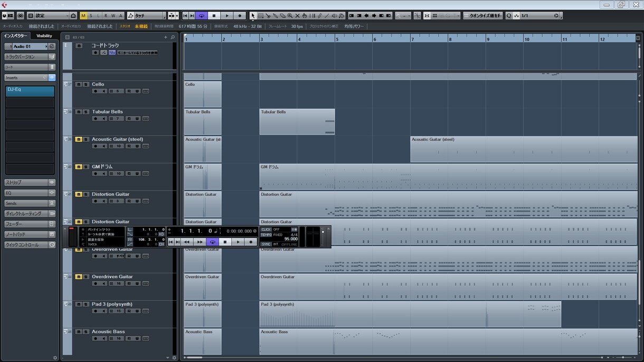Viewport: 644px width, 362px height.
Task: Select the Mute (X) tool
Action: click(x=297, y=16)
